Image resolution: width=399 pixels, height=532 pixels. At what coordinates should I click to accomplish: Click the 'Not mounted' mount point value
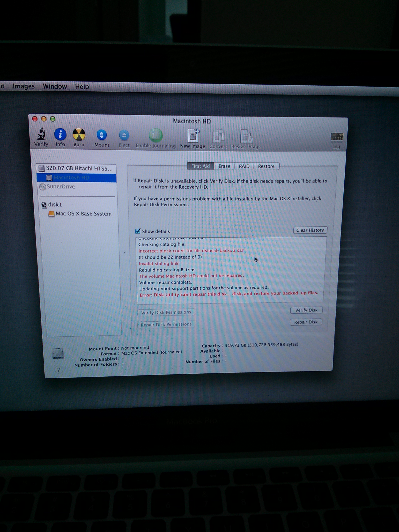tap(135, 348)
